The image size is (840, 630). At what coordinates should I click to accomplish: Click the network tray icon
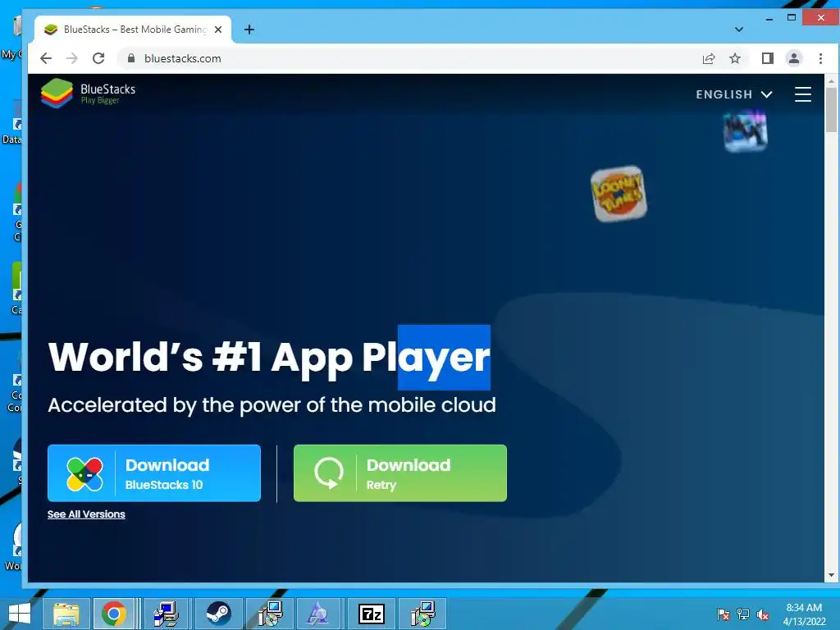[x=743, y=614]
